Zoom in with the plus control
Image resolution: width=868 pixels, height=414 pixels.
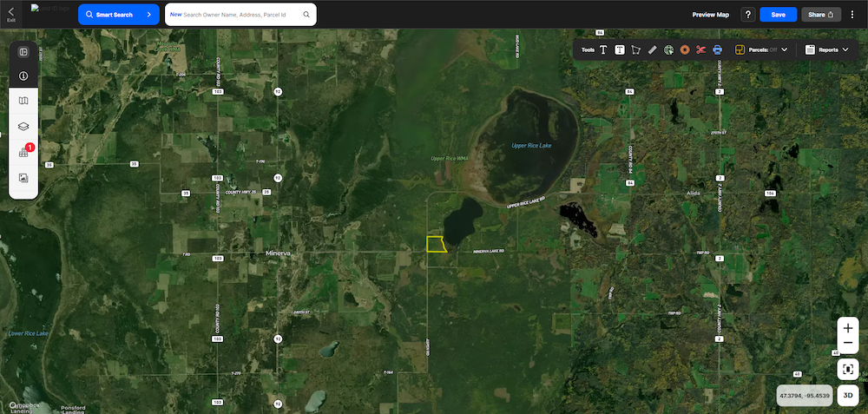pos(848,328)
